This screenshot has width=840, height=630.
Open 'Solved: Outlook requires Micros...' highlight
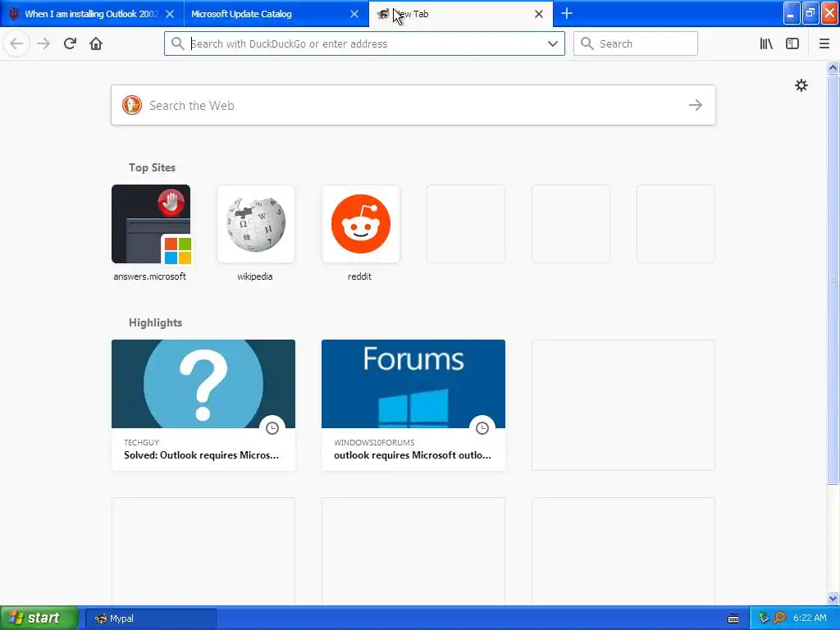coord(202,454)
